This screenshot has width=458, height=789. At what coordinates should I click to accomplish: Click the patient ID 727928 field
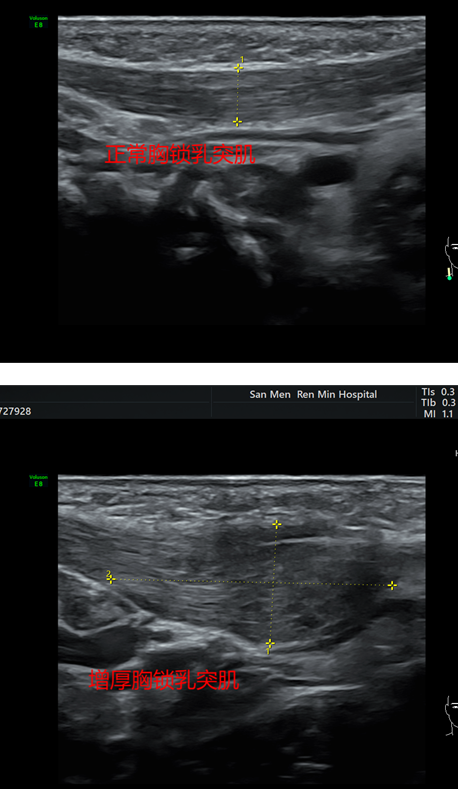pos(16,411)
